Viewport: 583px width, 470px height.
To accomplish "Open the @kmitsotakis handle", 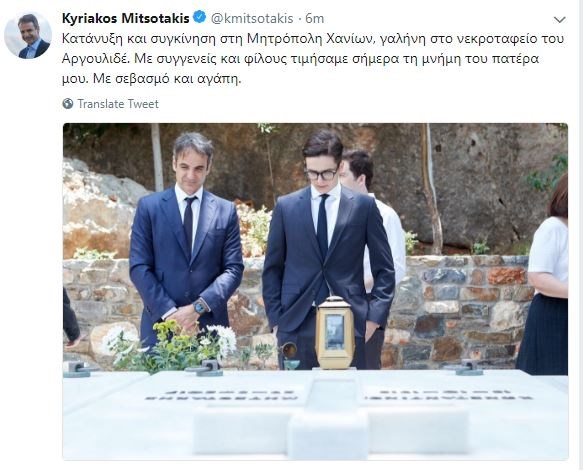I will tap(252, 18).
